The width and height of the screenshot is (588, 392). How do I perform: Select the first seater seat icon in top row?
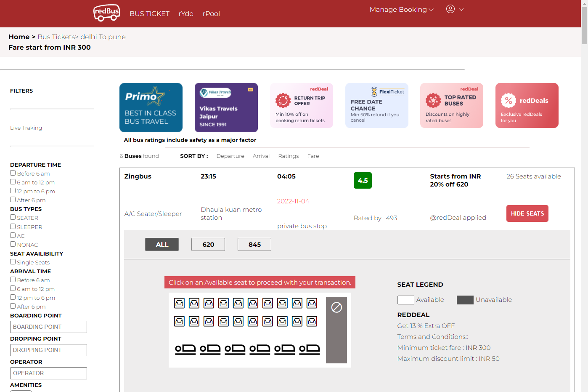pos(180,303)
